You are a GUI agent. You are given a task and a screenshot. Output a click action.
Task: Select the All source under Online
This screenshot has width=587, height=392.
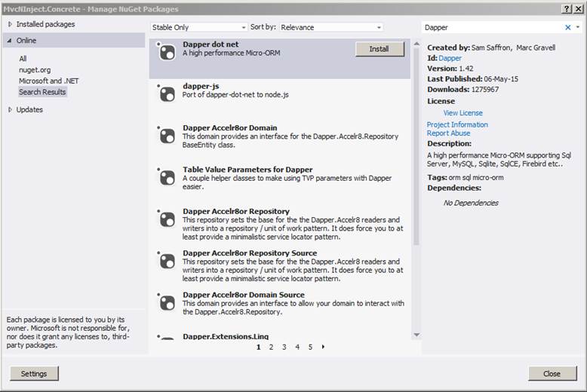[23, 59]
